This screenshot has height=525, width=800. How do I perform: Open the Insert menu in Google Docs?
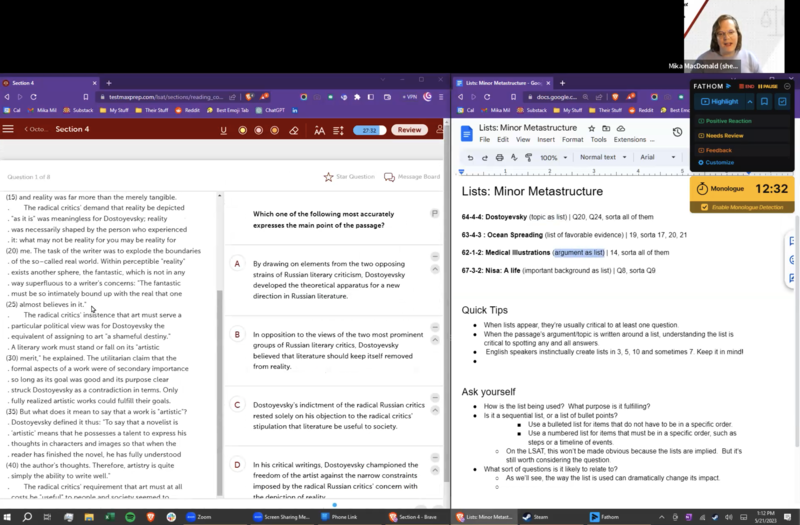(544, 140)
